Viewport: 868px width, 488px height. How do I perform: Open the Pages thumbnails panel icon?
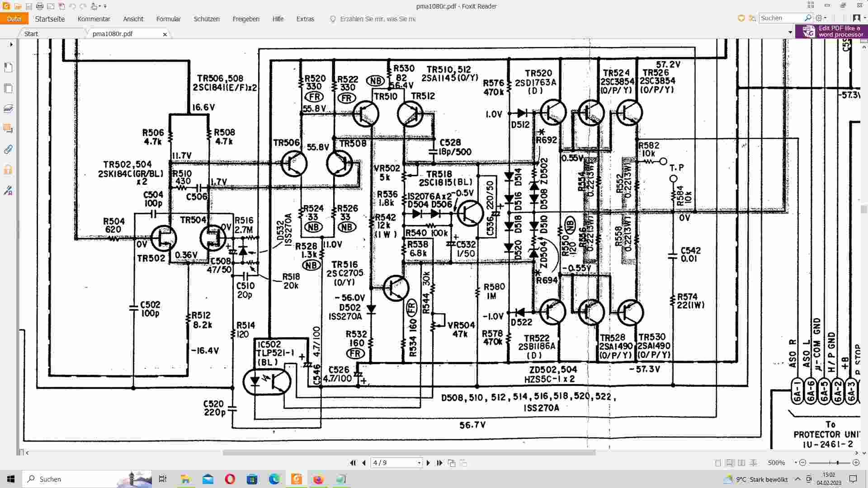point(8,88)
